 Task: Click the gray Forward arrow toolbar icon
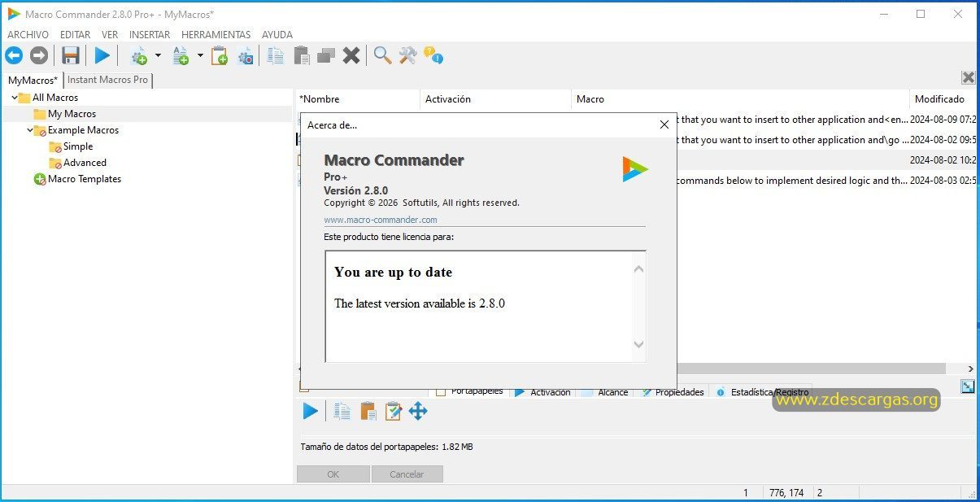coord(39,55)
